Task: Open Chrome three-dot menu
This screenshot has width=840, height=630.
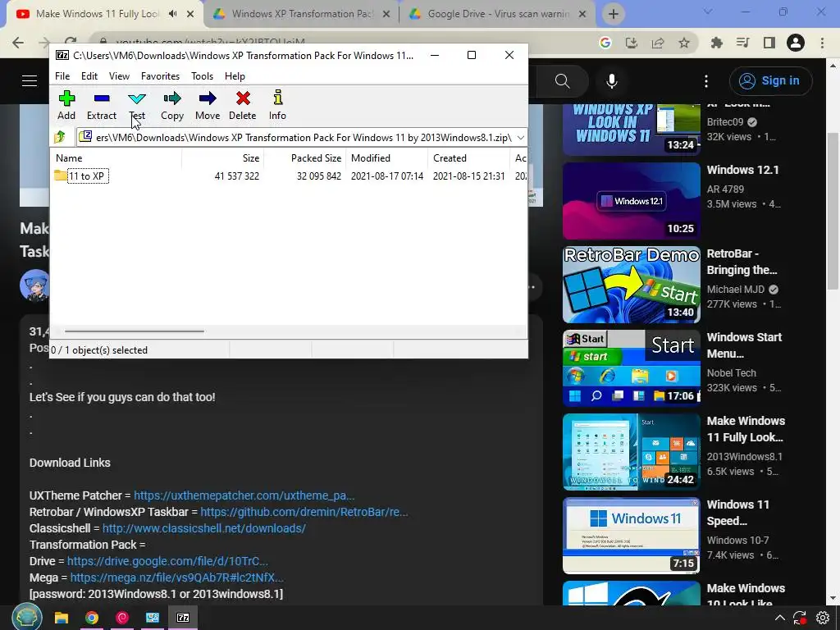Action: tap(822, 43)
